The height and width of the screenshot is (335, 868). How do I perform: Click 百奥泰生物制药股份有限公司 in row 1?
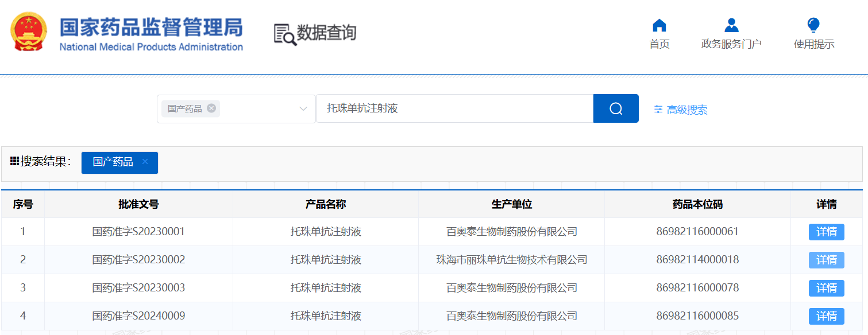click(512, 232)
